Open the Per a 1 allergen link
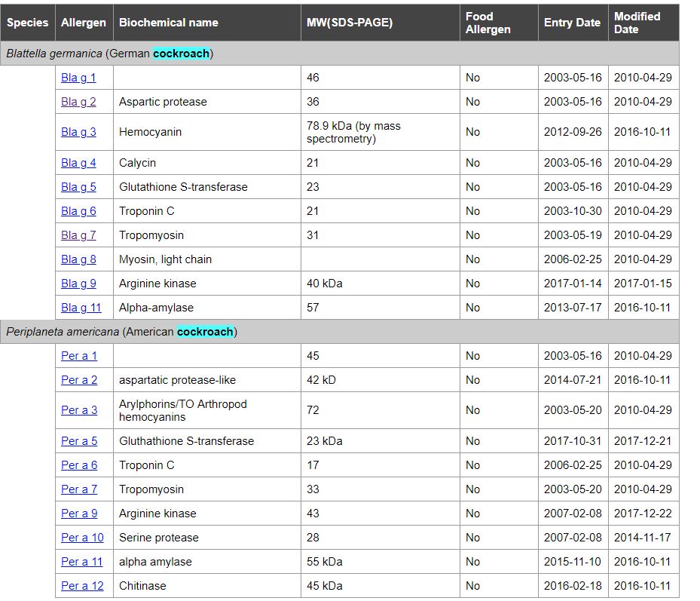The width and height of the screenshot is (700, 601). tap(79, 356)
